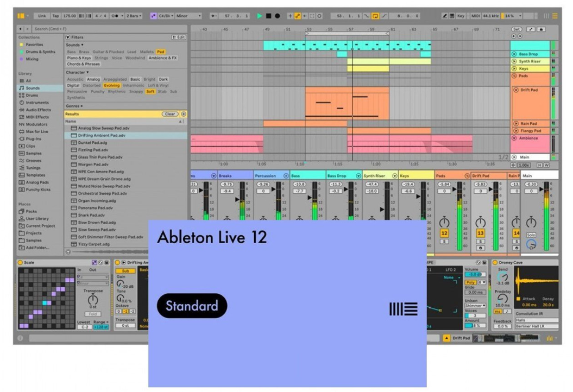This screenshot has height=392, width=573.
Task: Select Favorites collection
Action: (34, 45)
